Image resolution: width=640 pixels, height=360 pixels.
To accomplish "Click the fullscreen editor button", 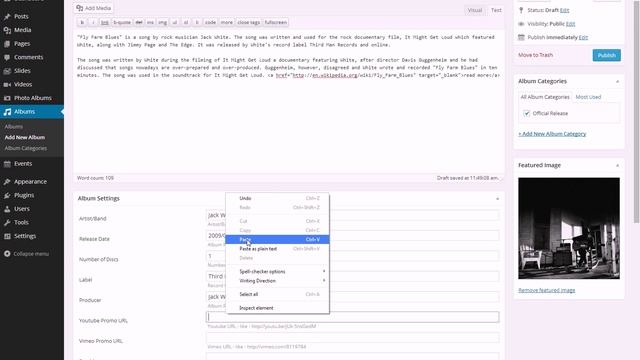I will (276, 22).
